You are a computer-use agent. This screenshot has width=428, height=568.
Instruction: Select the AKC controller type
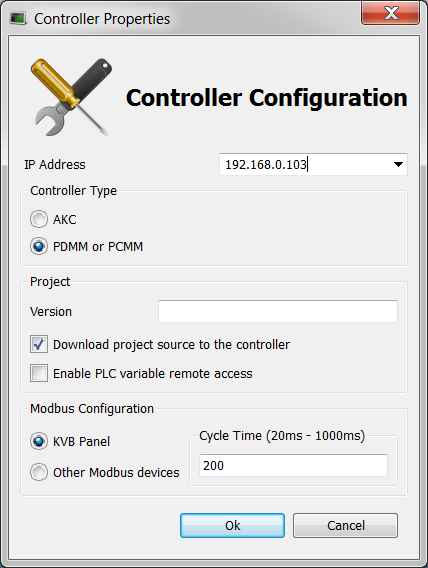(x=39, y=219)
